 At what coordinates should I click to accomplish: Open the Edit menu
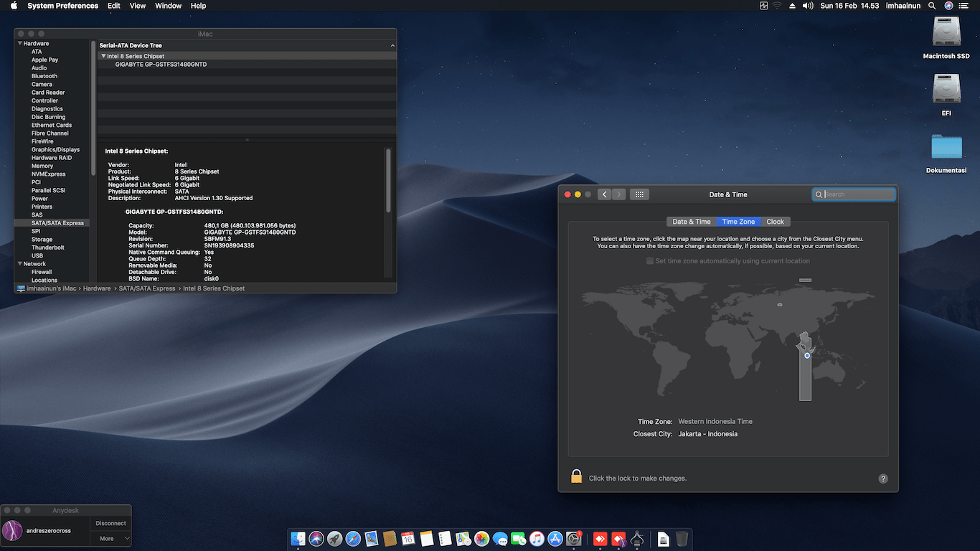click(114, 5)
